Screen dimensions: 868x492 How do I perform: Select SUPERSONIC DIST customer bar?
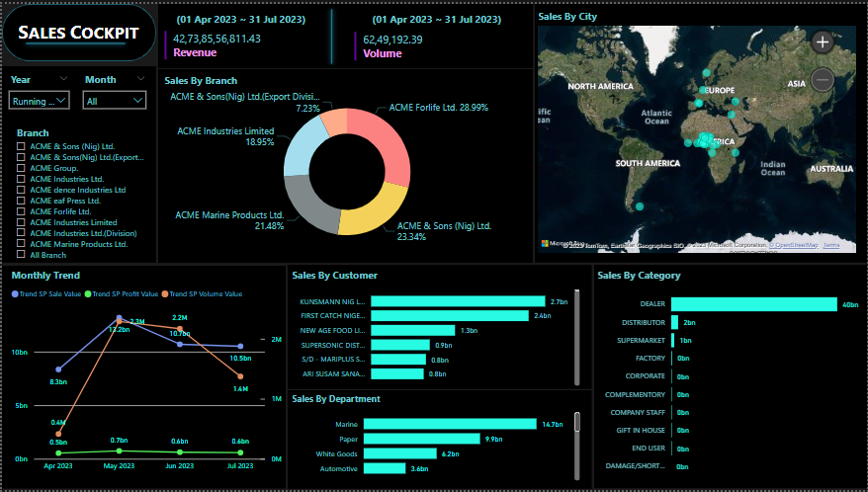coord(400,345)
